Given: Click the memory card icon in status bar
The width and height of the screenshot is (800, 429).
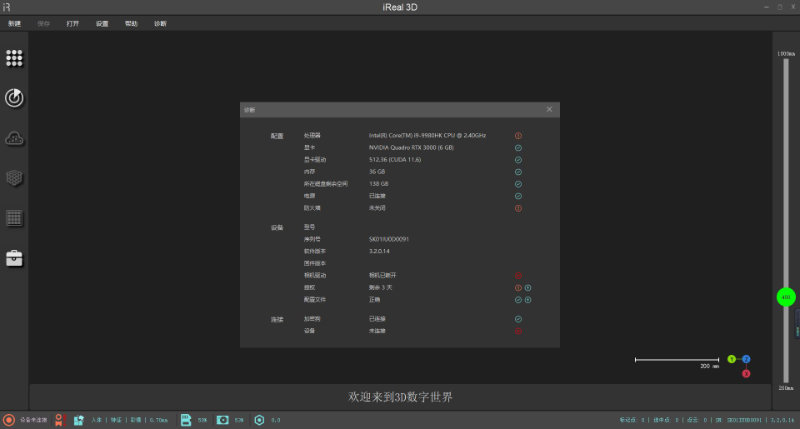Looking at the screenshot, I should [186, 420].
